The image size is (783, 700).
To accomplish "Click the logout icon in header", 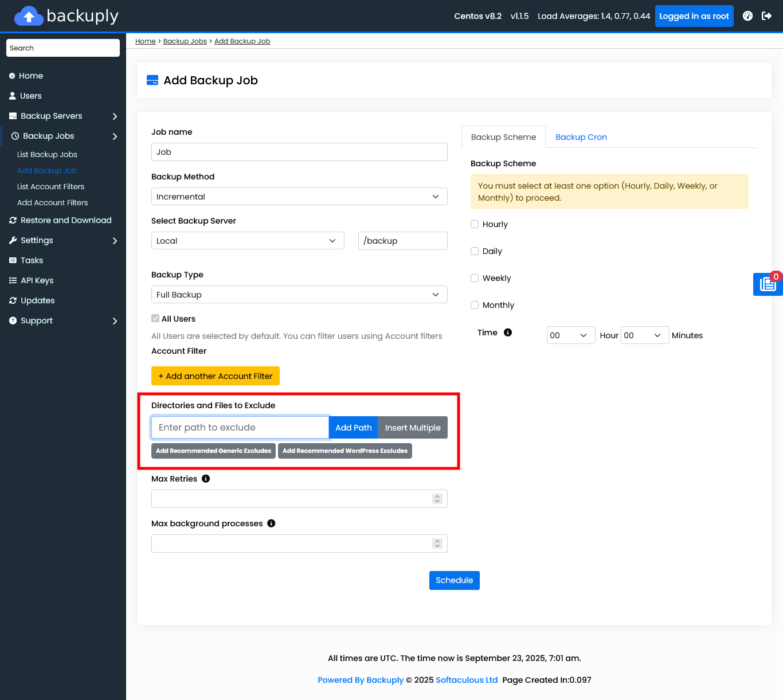I will [766, 16].
